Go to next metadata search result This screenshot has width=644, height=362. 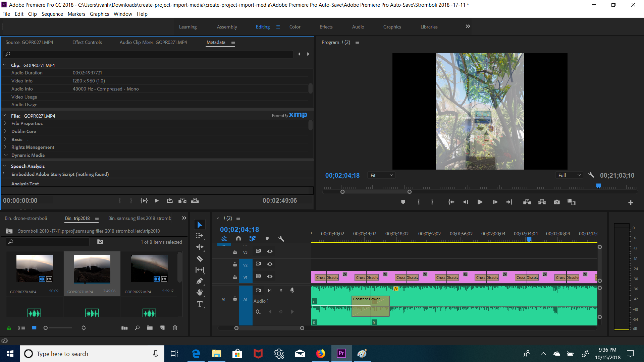(308, 54)
